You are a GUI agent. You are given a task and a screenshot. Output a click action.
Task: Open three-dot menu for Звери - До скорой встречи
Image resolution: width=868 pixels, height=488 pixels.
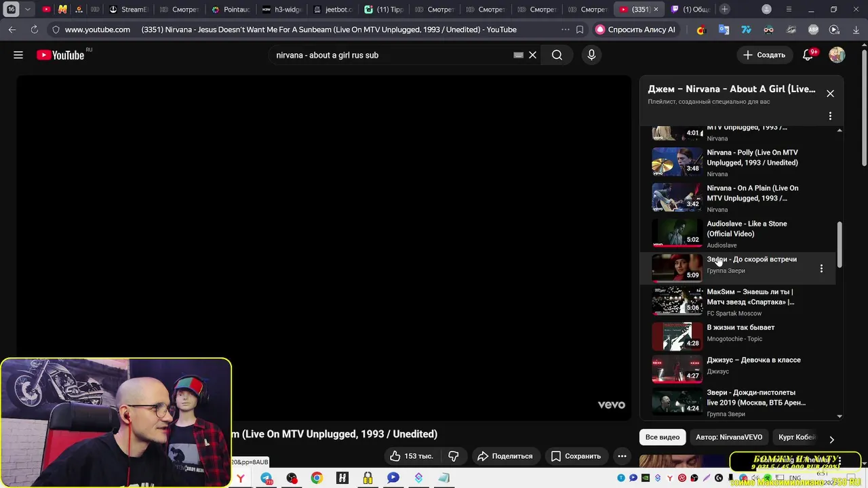point(821,268)
